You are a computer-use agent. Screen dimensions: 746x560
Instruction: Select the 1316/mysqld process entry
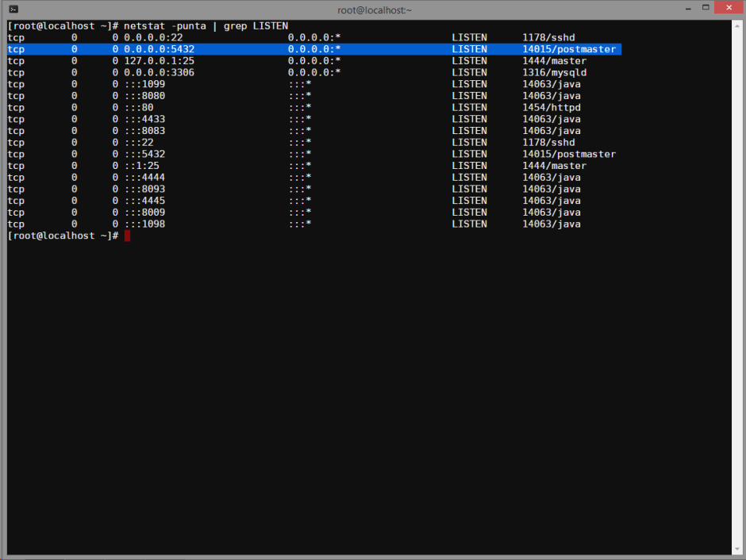tap(554, 72)
